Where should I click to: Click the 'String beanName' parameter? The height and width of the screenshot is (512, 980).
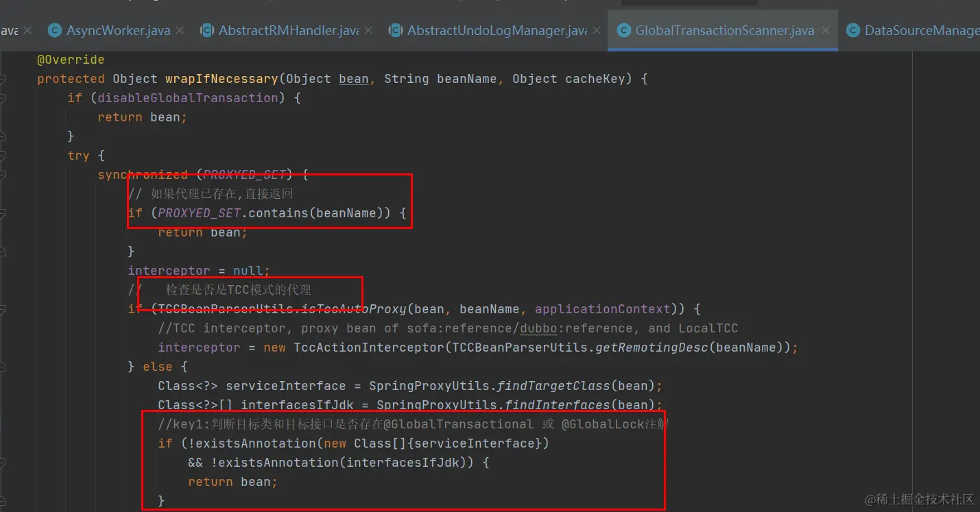click(x=440, y=79)
